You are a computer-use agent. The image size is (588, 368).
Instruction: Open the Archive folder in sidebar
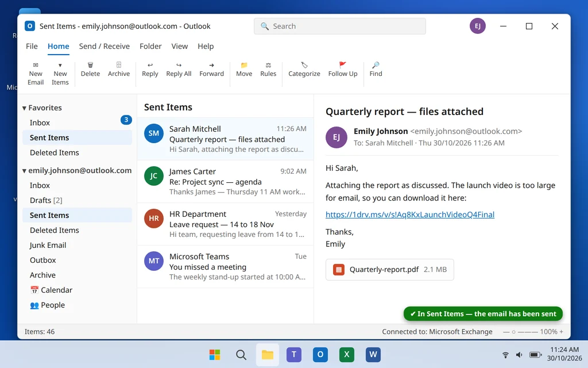(x=78, y=275)
